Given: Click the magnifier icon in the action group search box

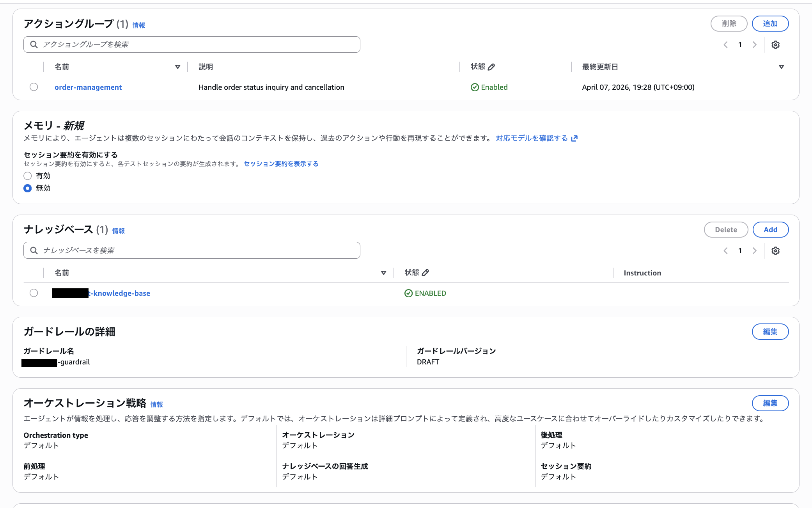Looking at the screenshot, I should click(34, 44).
